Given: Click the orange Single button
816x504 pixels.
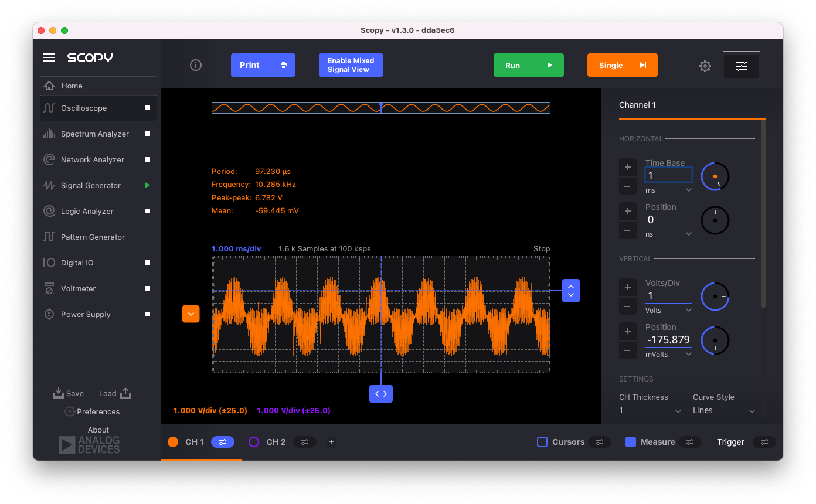Looking at the screenshot, I should (x=623, y=65).
